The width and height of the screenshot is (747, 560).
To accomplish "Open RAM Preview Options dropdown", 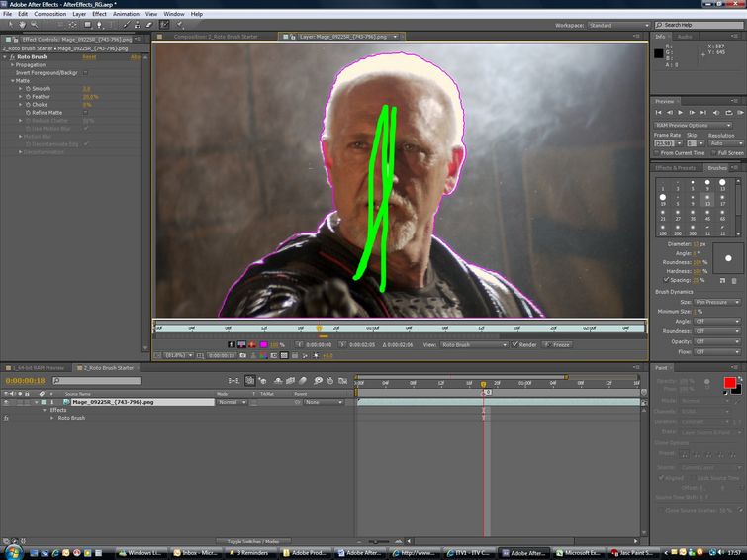I will 694,126.
